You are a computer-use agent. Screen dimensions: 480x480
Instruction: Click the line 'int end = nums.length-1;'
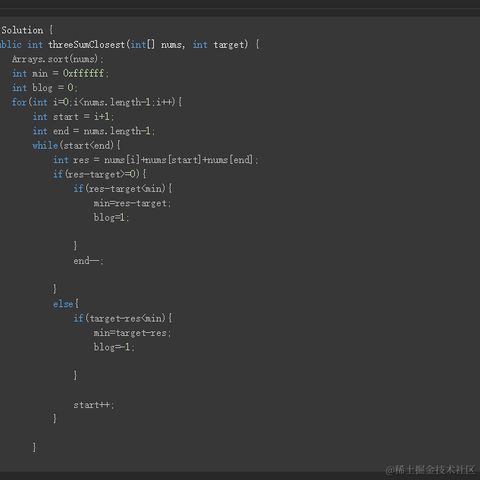[94, 131]
